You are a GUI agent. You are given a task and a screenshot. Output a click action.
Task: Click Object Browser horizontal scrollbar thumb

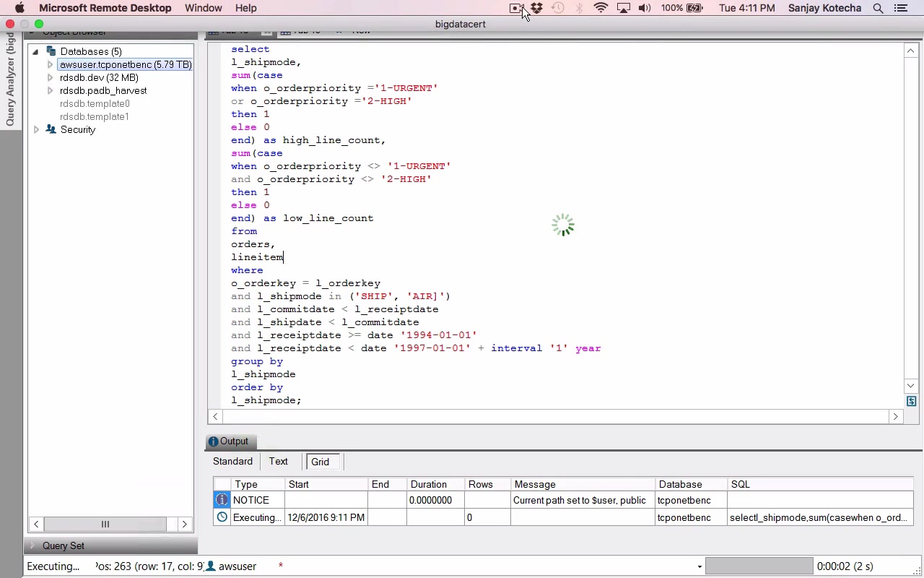coord(105,524)
